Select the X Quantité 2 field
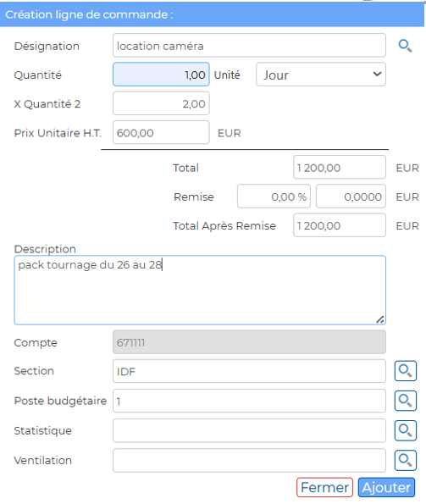426x504 pixels. (161, 103)
